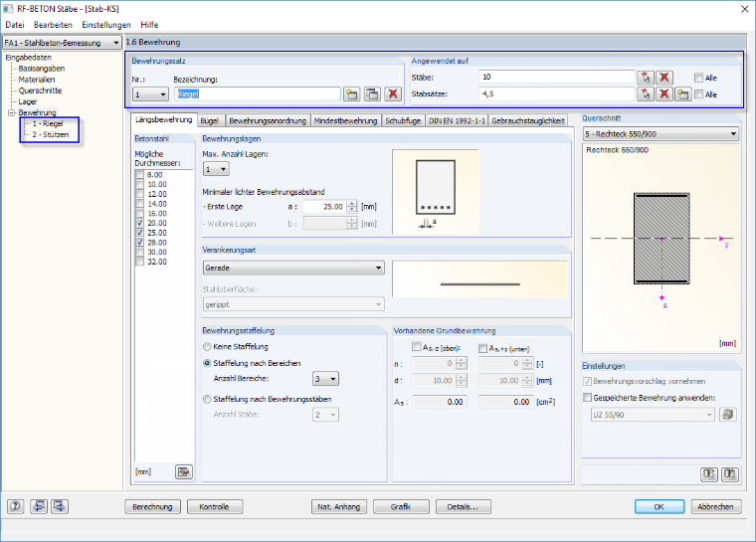Image resolution: width=756 pixels, height=542 pixels.
Task: Copy the current reinforcement set icon
Action: click(x=372, y=94)
